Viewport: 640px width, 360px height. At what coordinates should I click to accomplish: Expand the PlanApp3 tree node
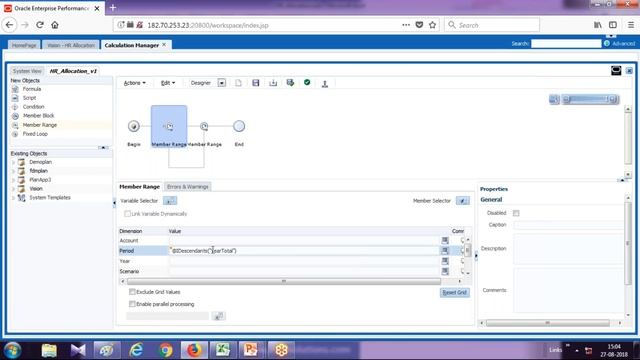point(13,180)
